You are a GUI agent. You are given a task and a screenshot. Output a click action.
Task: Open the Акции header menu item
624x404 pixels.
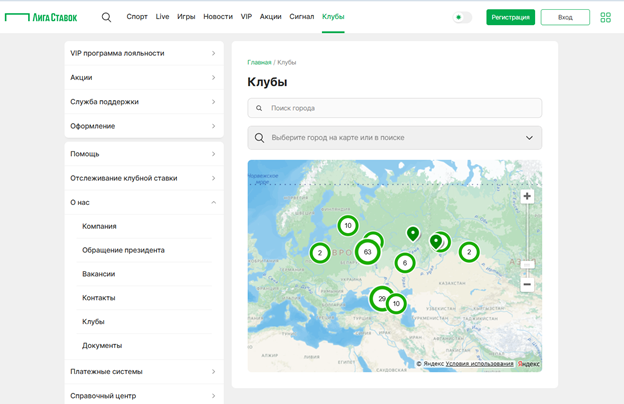(271, 17)
